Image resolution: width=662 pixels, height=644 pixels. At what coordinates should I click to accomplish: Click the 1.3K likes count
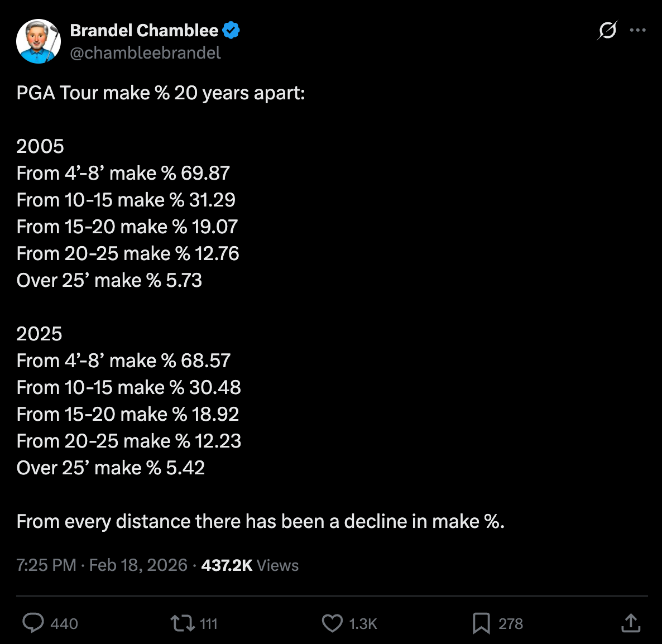click(363, 623)
